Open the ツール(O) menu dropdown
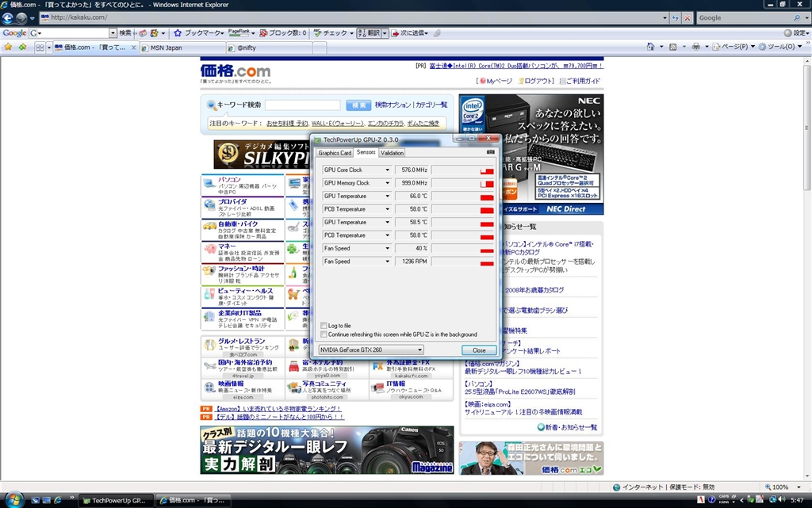The image size is (812, 508). (x=780, y=47)
